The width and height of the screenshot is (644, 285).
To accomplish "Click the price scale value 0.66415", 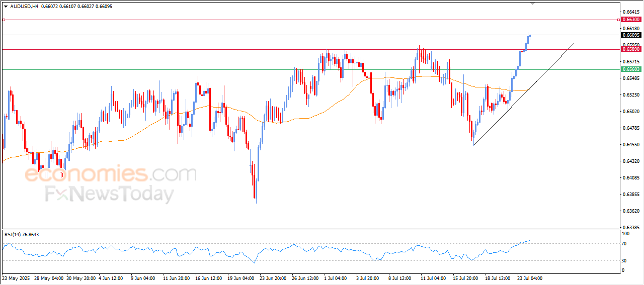I will [631, 12].
